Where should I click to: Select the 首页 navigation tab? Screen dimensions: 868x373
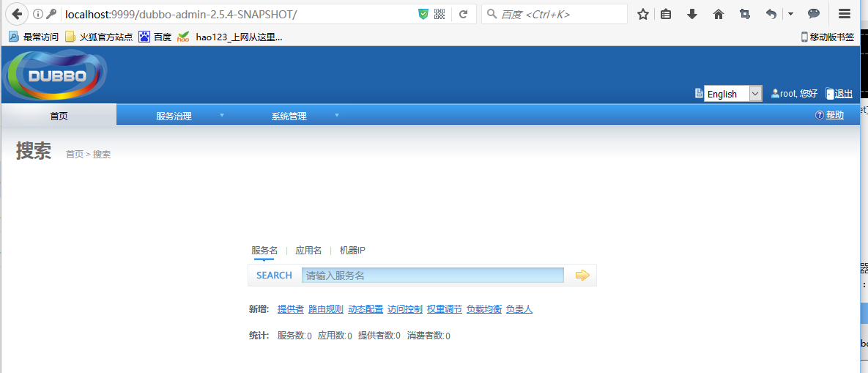pyautogui.click(x=59, y=116)
